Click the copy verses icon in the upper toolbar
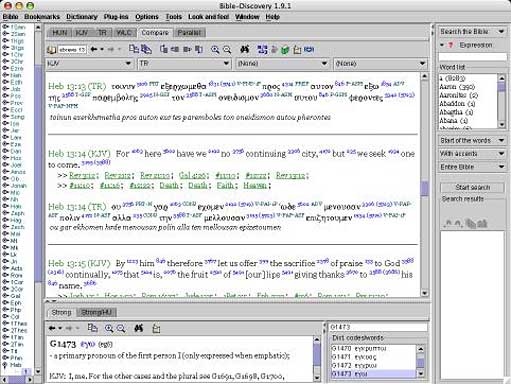The width and height of the screenshot is (511, 384). click(x=134, y=49)
